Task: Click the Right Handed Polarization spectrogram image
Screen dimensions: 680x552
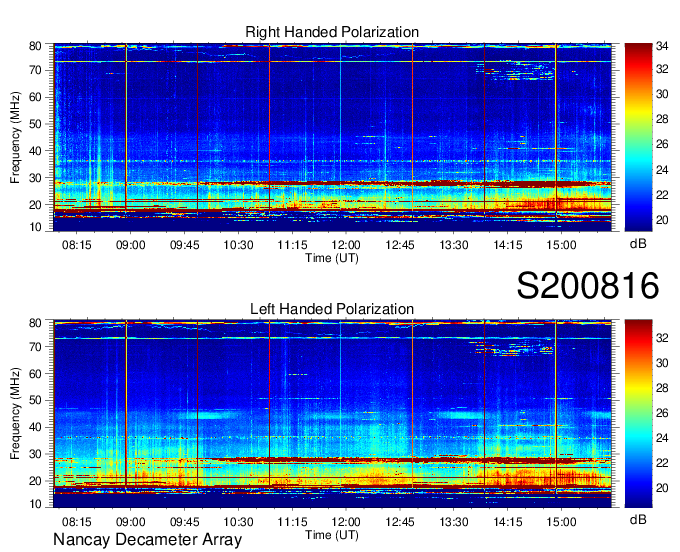Action: coord(332,137)
